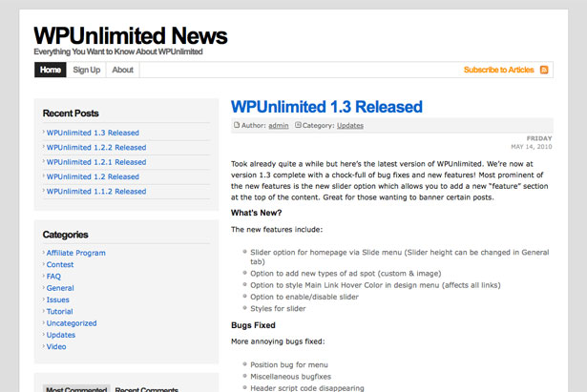Click the 'Slider option for homepage via Slide menu' bullet

[x=399, y=257]
